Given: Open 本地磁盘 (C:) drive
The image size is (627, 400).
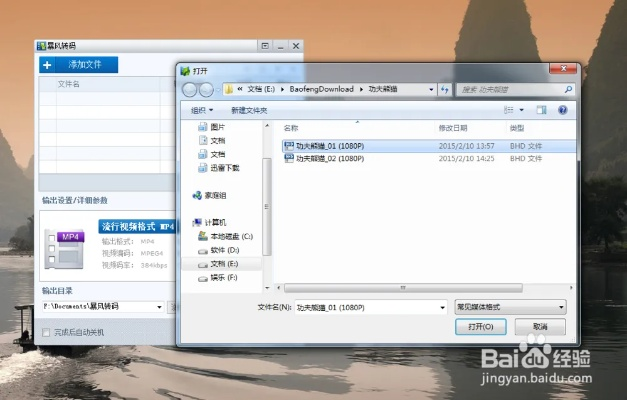Looking at the screenshot, I should (x=231, y=236).
